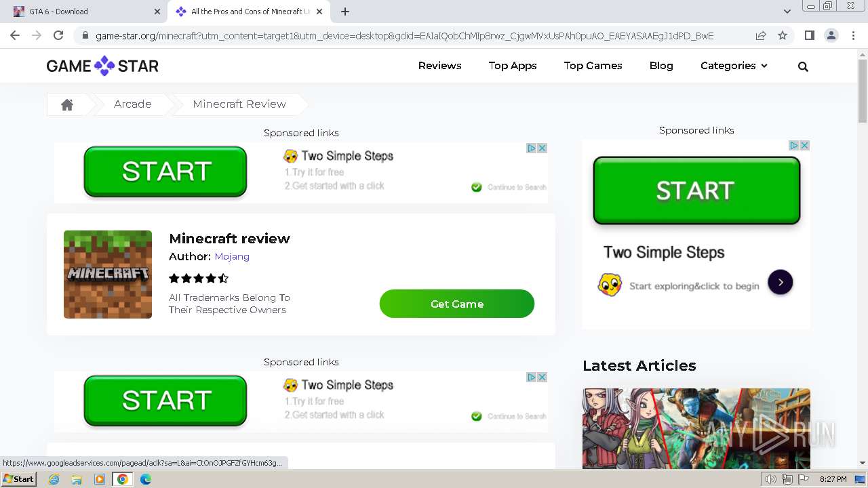Open the Reviews menu item
The height and width of the screenshot is (488, 868).
(439, 66)
